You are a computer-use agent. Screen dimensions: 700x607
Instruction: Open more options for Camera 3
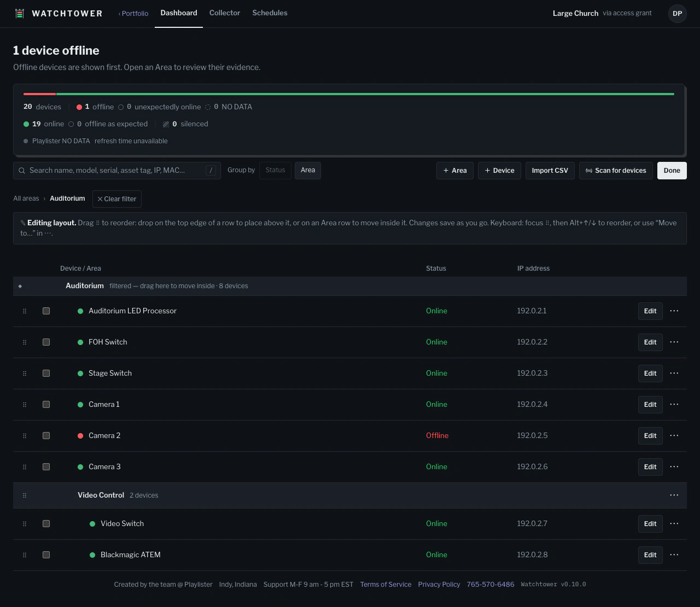(674, 466)
